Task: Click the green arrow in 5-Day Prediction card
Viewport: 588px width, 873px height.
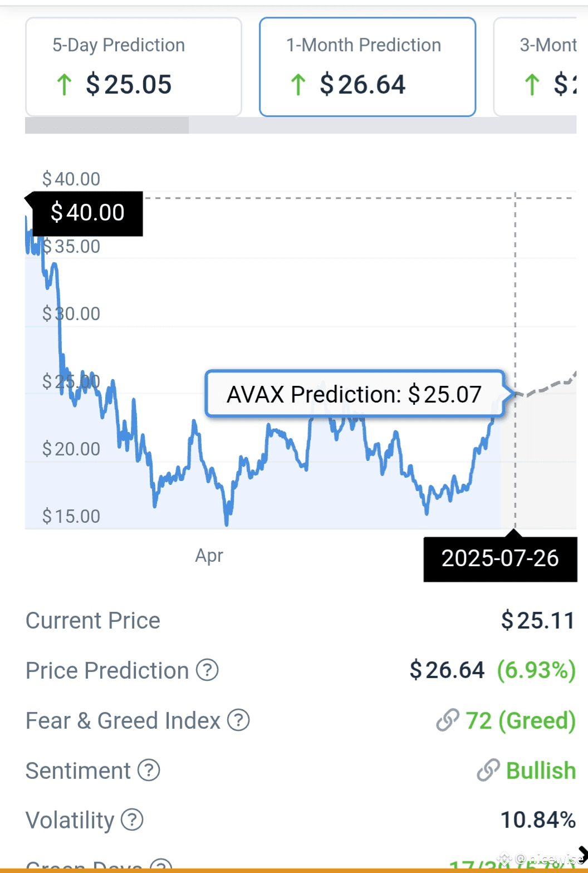Action: tap(64, 85)
